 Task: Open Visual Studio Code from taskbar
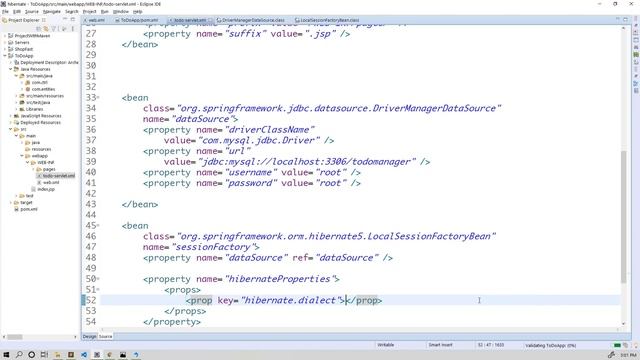point(84,355)
